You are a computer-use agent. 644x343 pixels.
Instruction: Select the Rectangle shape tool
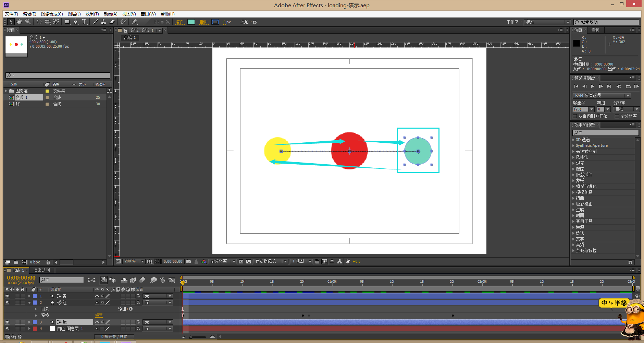coord(67,22)
